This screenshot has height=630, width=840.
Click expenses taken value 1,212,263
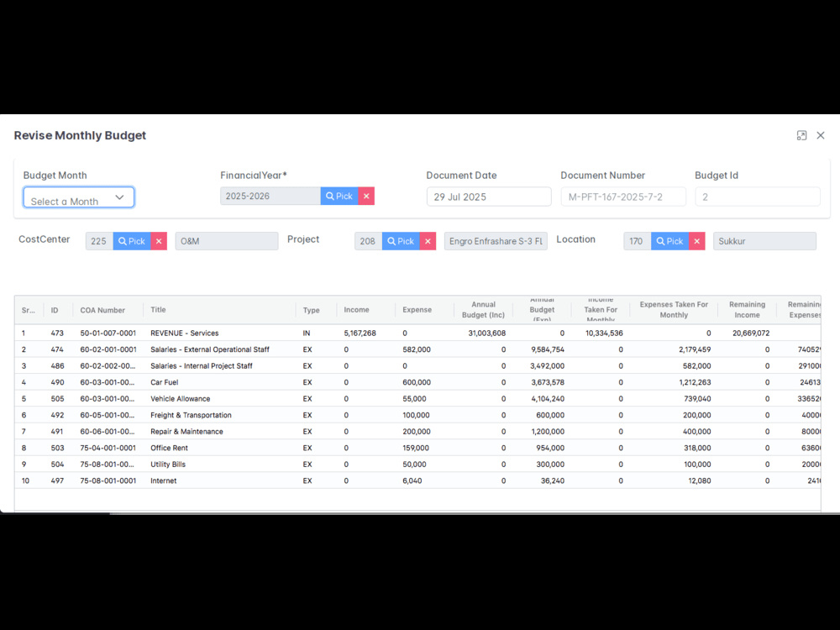695,382
